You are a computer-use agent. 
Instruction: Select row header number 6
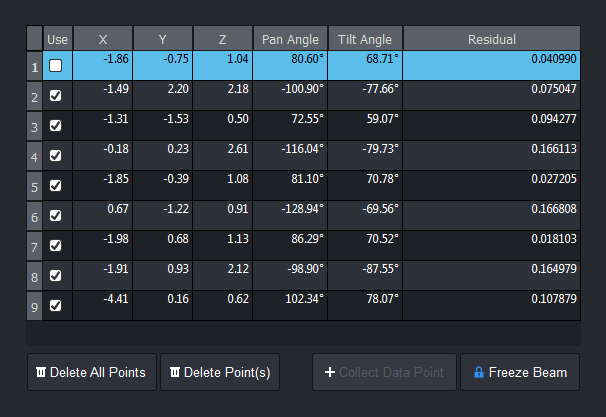coord(34,217)
